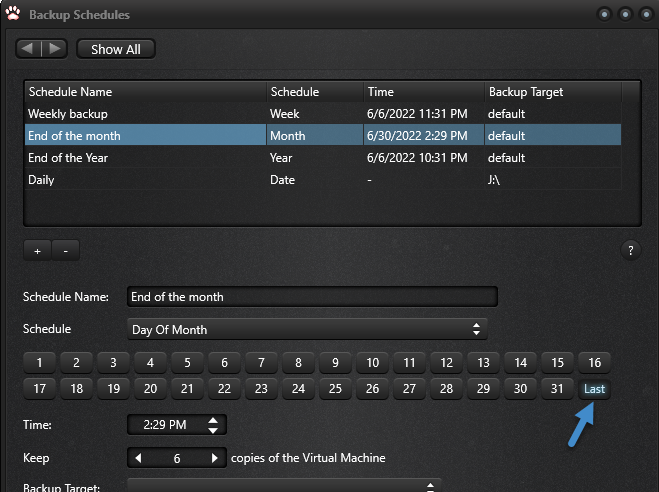The image size is (659, 492).
Task: Toggle day 9 of month
Action: click(335, 363)
